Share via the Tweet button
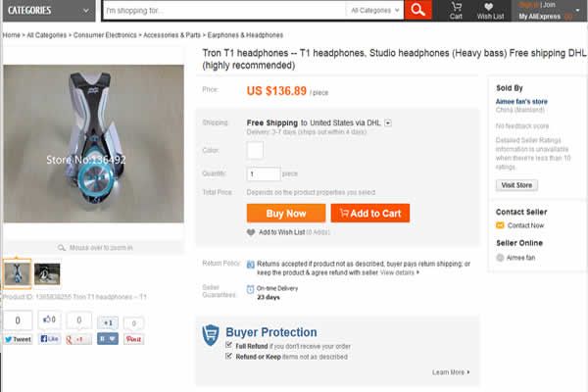This screenshot has width=588, height=392. 18,339
